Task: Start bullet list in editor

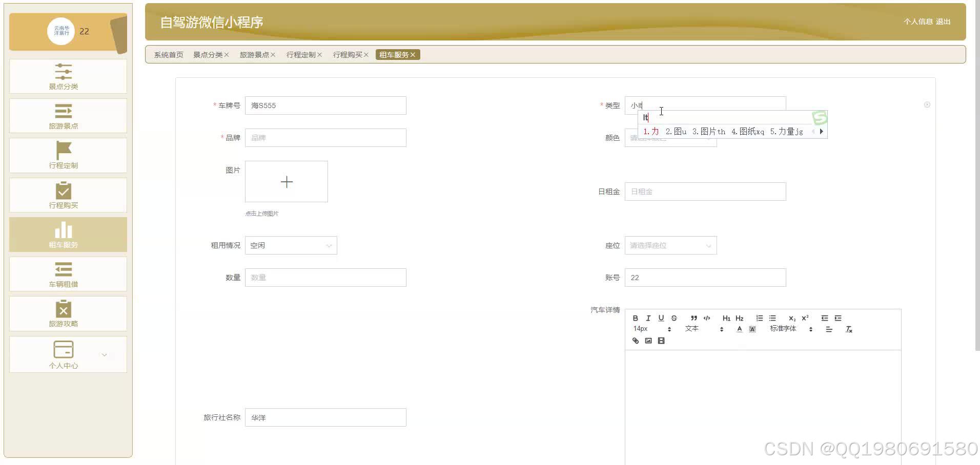Action: [x=772, y=318]
